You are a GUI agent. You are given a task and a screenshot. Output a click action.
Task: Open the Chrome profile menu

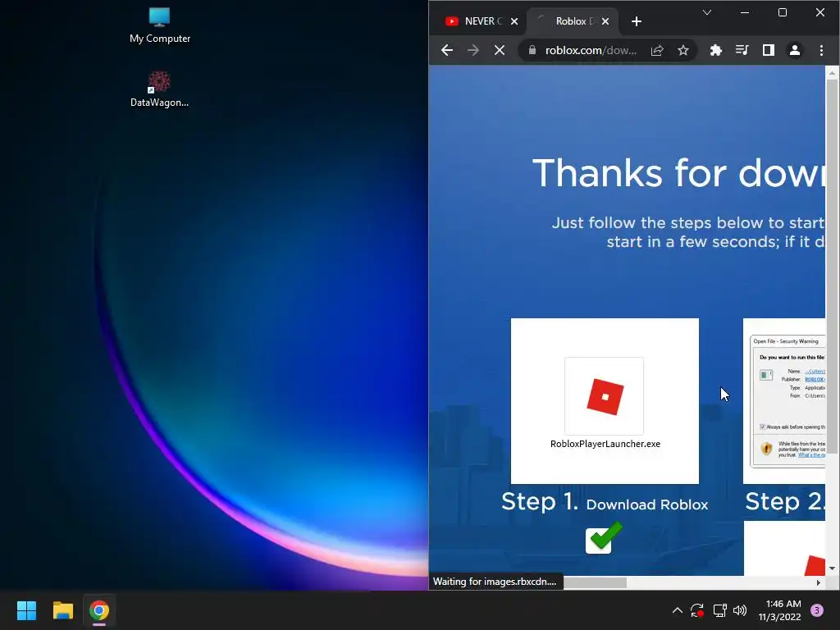tap(794, 50)
